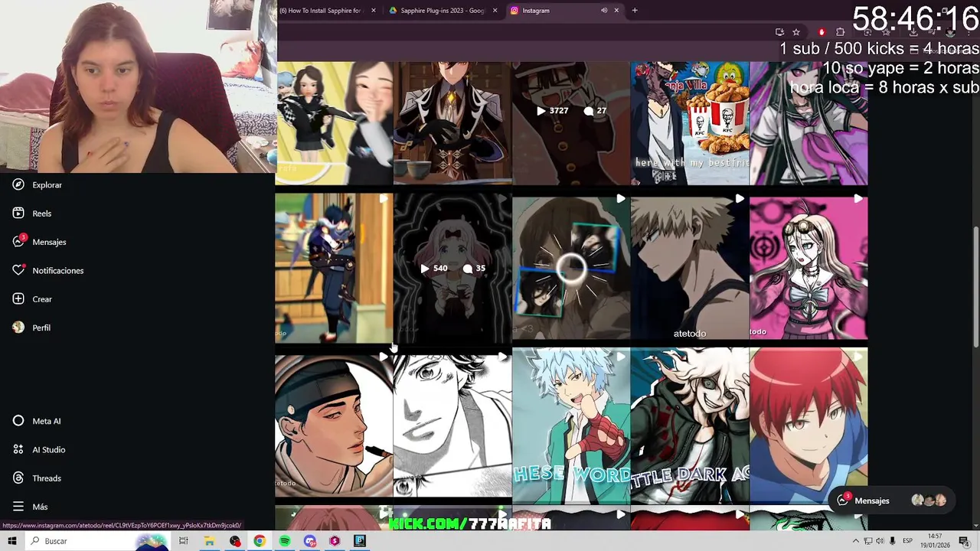Screen dimensions: 980x551
Task: Click the Crear plus icon
Action: pos(18,299)
